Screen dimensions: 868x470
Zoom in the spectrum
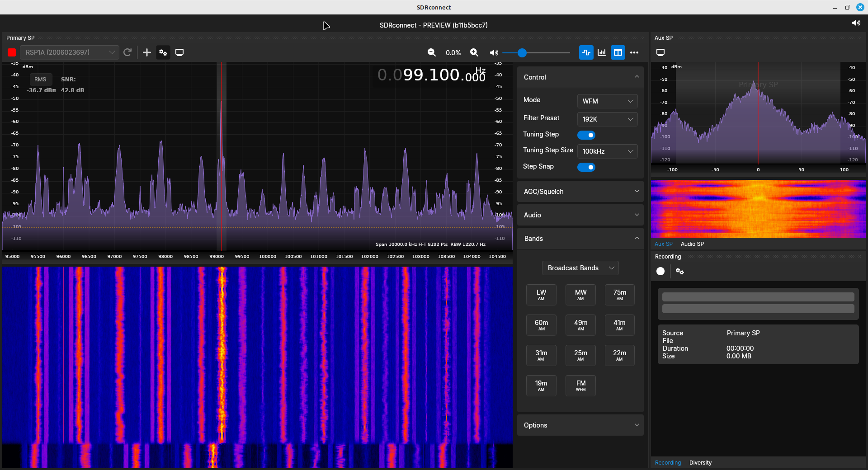474,52
